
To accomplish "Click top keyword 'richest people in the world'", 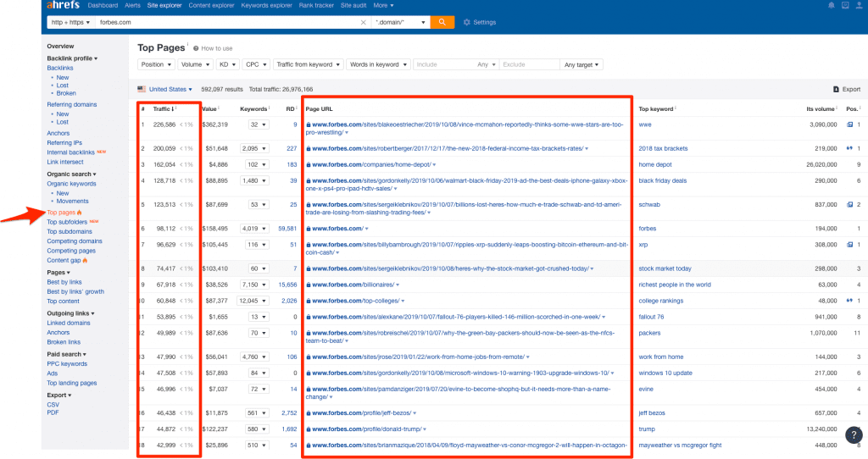I will (x=675, y=285).
